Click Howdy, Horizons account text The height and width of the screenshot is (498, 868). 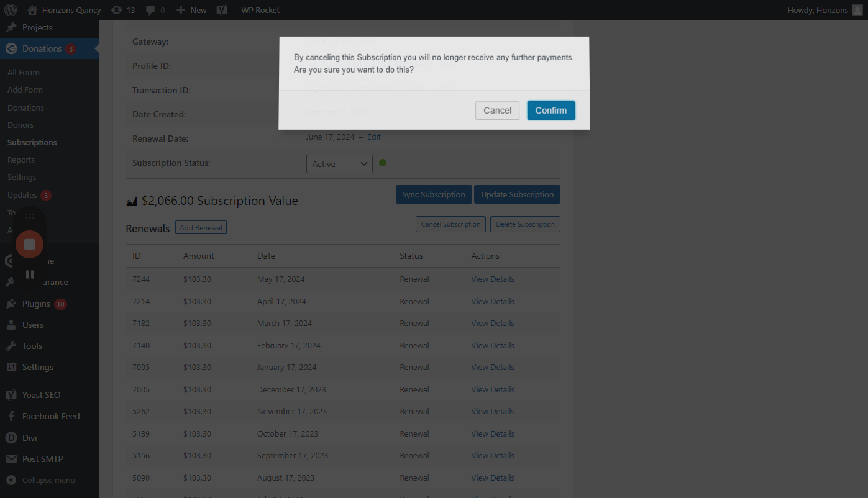817,10
